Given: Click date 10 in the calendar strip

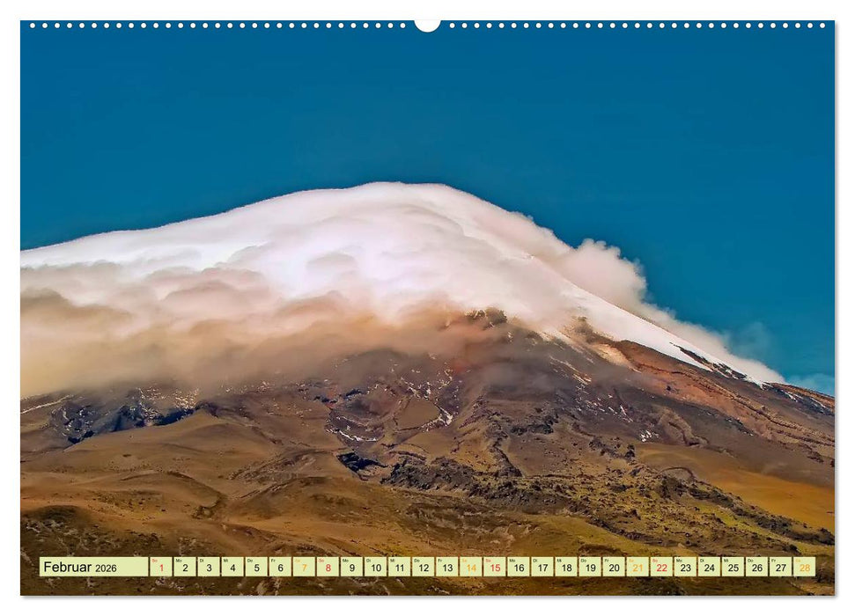Looking at the screenshot, I should tap(375, 567).
